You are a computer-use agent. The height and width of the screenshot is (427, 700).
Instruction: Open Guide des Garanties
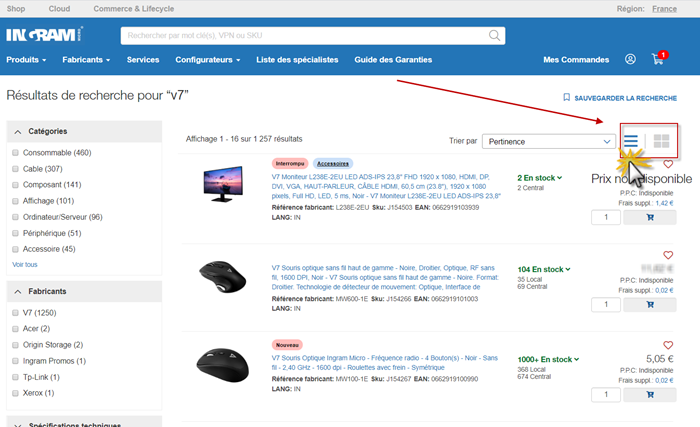click(x=393, y=60)
